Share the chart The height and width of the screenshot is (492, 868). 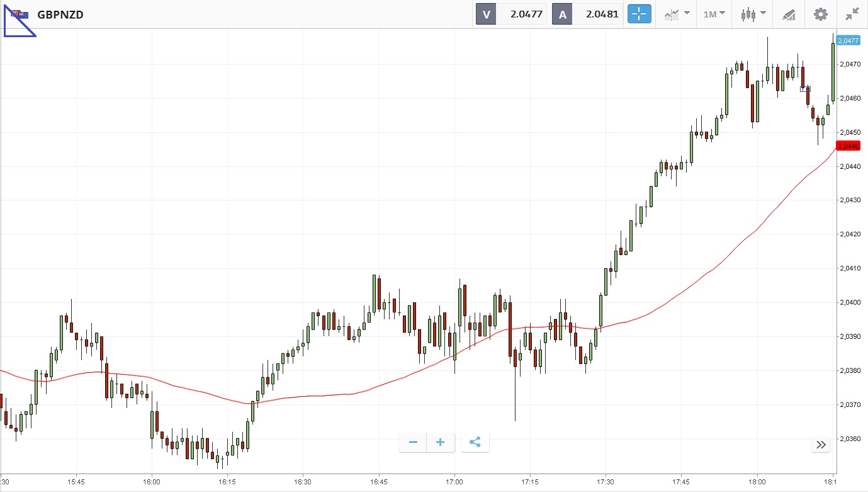475,442
